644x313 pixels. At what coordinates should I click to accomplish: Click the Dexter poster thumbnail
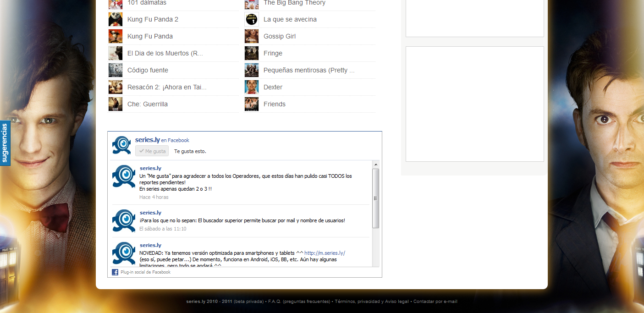(252, 87)
